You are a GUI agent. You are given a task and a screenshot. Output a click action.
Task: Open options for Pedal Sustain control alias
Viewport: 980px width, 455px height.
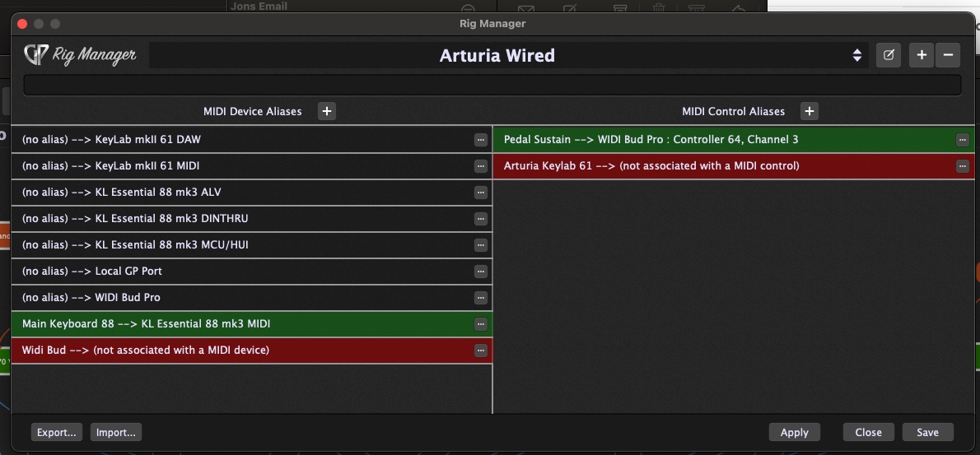(x=963, y=140)
